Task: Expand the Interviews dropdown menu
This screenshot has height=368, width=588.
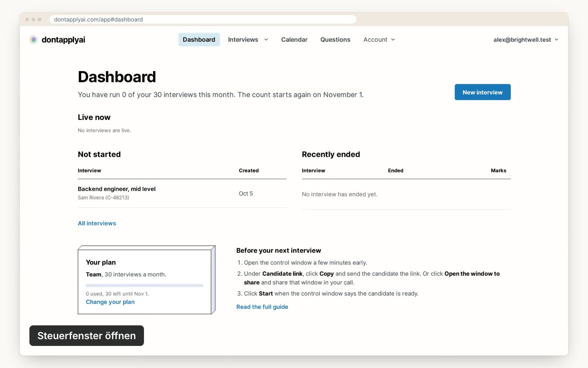Action: point(248,40)
